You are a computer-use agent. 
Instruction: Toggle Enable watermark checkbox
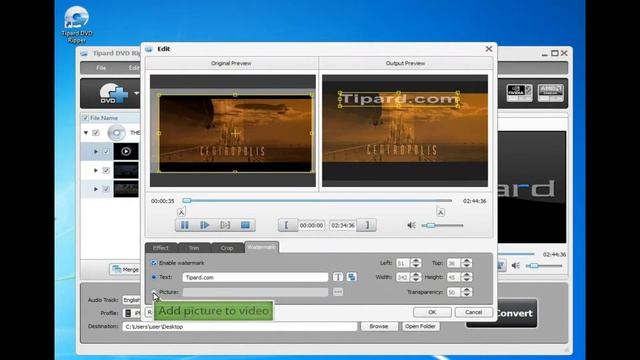154,263
